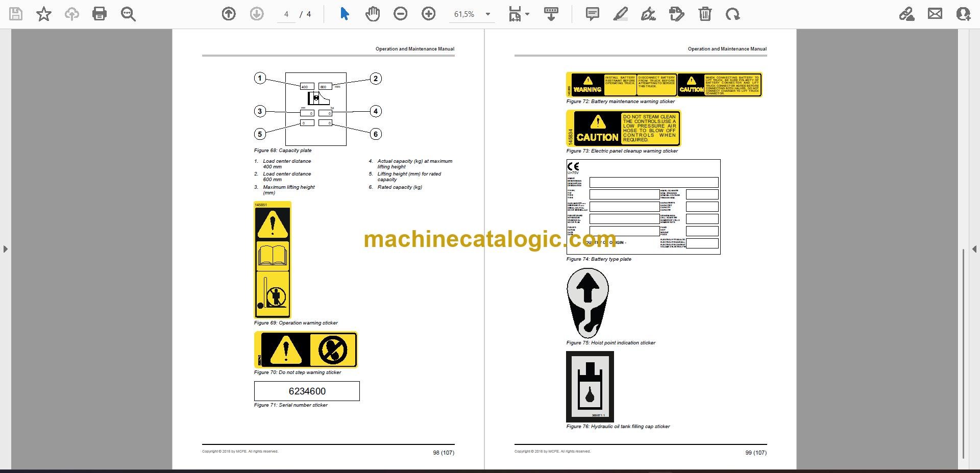Screen dimensions: 980x473
Task: Click the left page Operation and Maintenance Manual header
Action: (415, 49)
